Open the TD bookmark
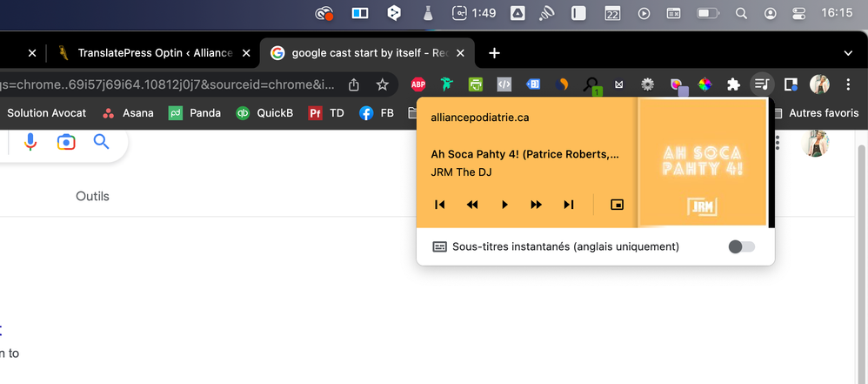Image resolution: width=868 pixels, height=384 pixels. point(327,113)
